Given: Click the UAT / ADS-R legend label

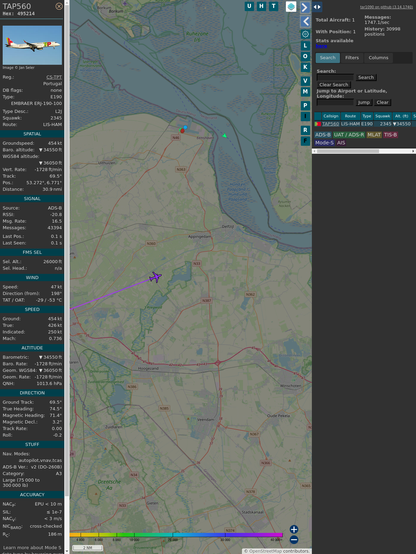Looking at the screenshot, I should 349,135.
